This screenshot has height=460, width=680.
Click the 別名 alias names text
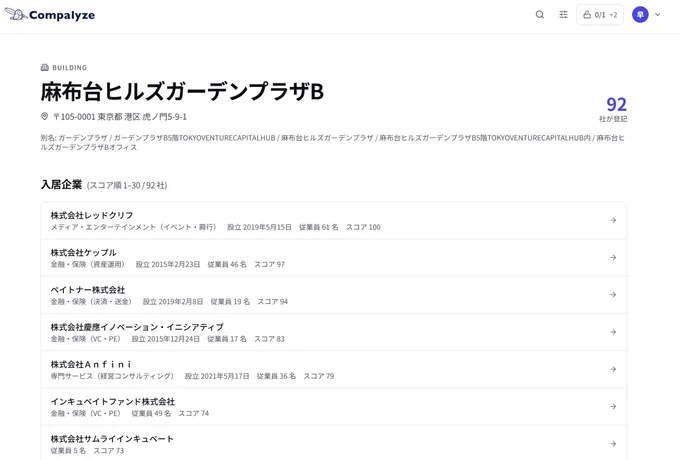pyautogui.click(x=333, y=142)
